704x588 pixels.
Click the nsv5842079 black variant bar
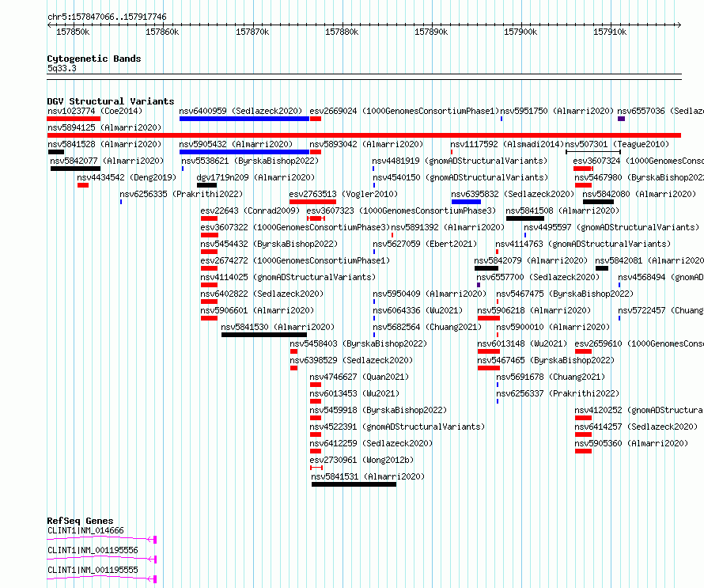pos(486,268)
